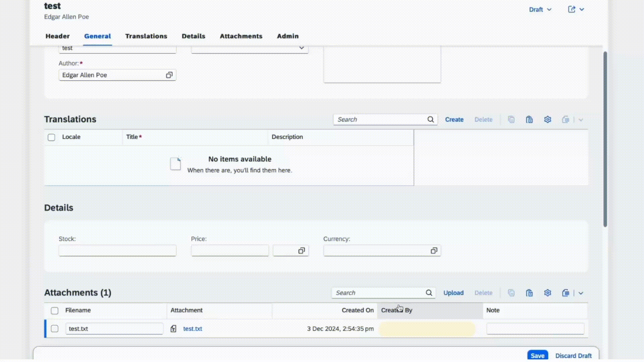Save the draft
The image size is (644, 362).
(x=538, y=355)
